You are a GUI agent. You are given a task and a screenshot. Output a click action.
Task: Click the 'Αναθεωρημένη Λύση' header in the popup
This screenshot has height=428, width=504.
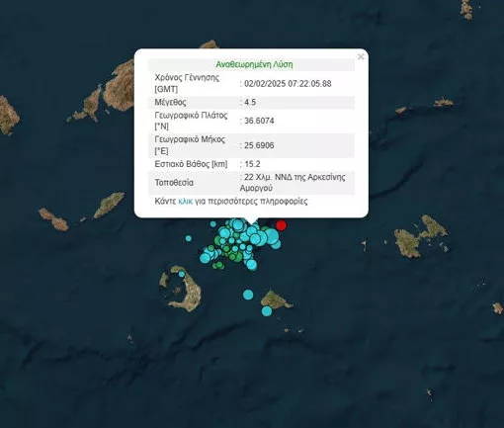point(254,64)
